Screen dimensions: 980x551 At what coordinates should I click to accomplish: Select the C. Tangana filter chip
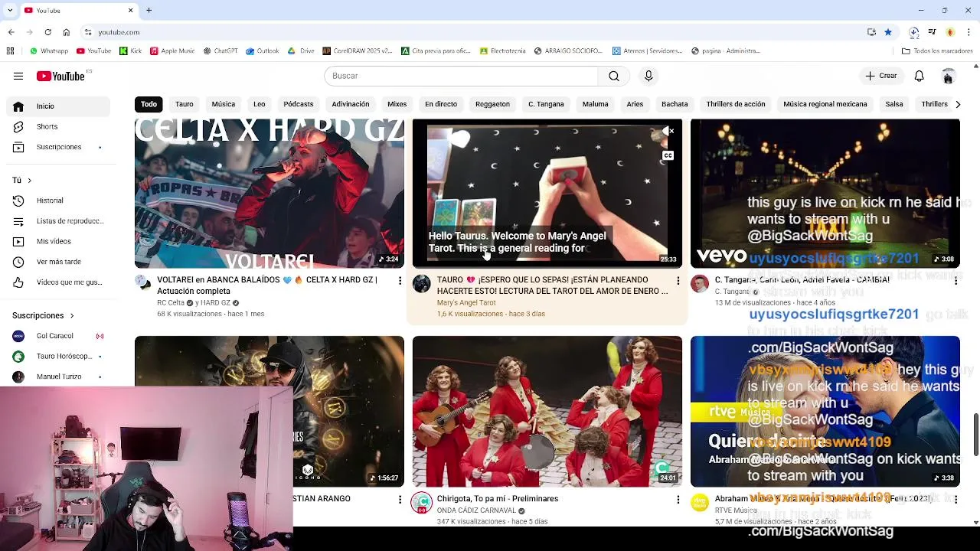(546, 104)
